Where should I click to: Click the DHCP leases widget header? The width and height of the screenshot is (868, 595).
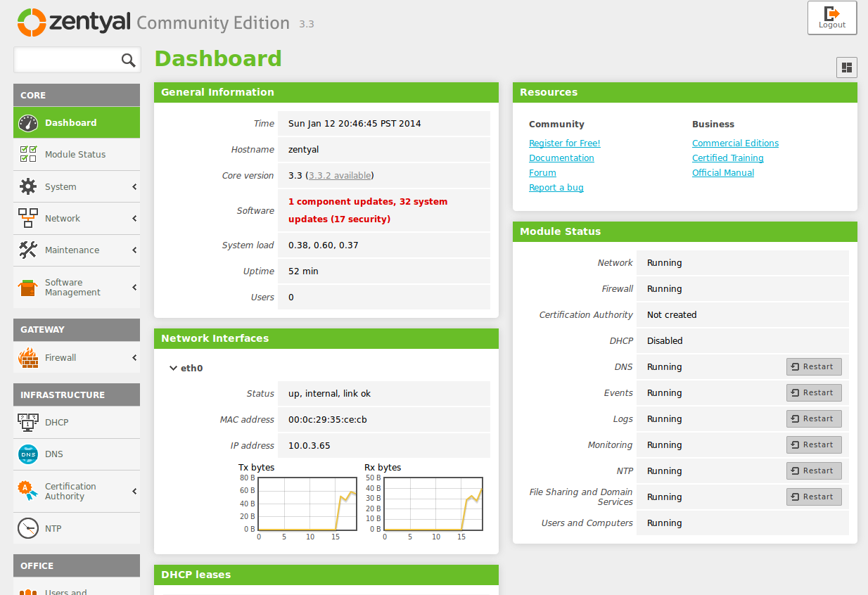(x=326, y=575)
